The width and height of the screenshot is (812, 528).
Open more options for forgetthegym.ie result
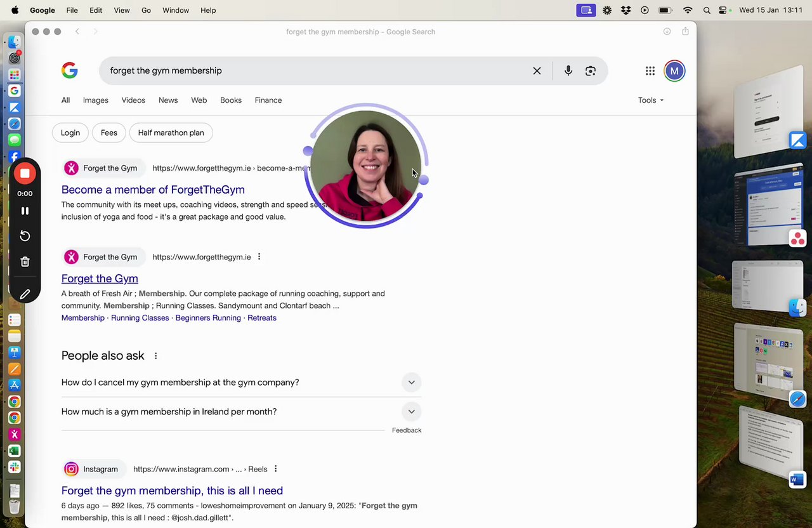click(259, 257)
